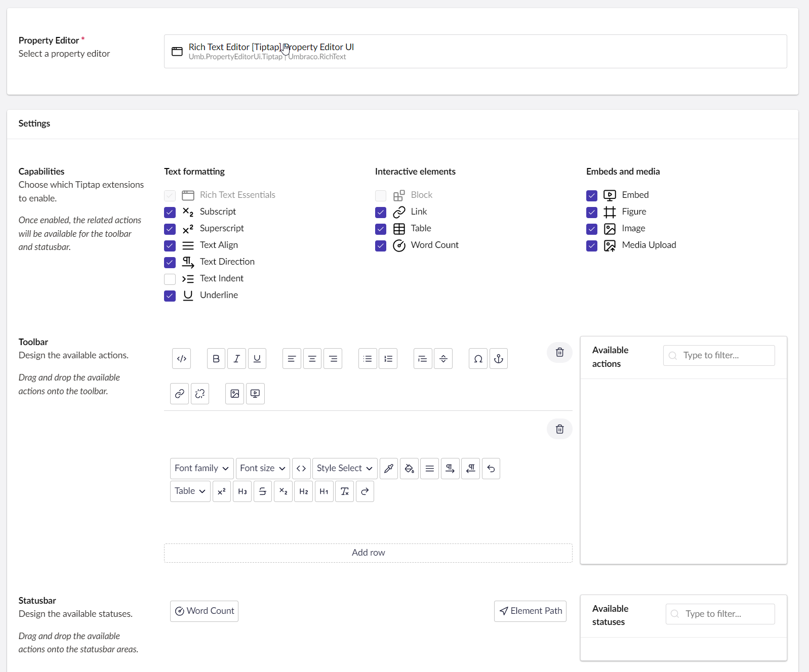Select the bullet list toolbar action

(368, 359)
